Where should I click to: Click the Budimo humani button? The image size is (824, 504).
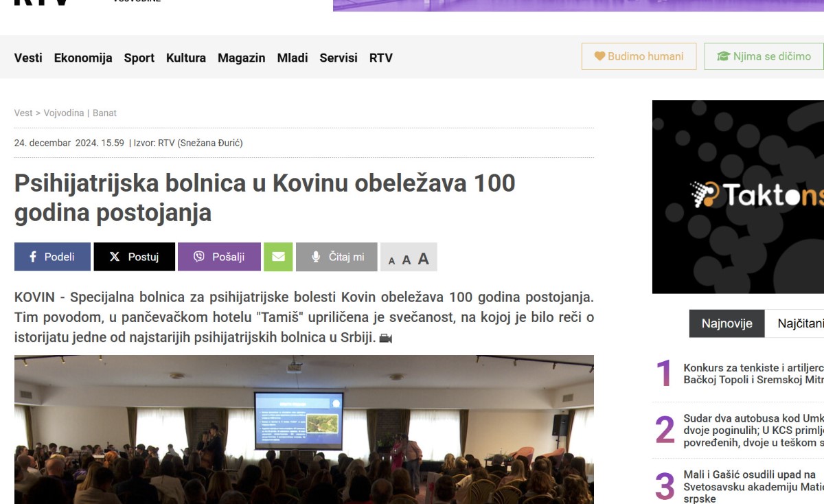tap(639, 56)
